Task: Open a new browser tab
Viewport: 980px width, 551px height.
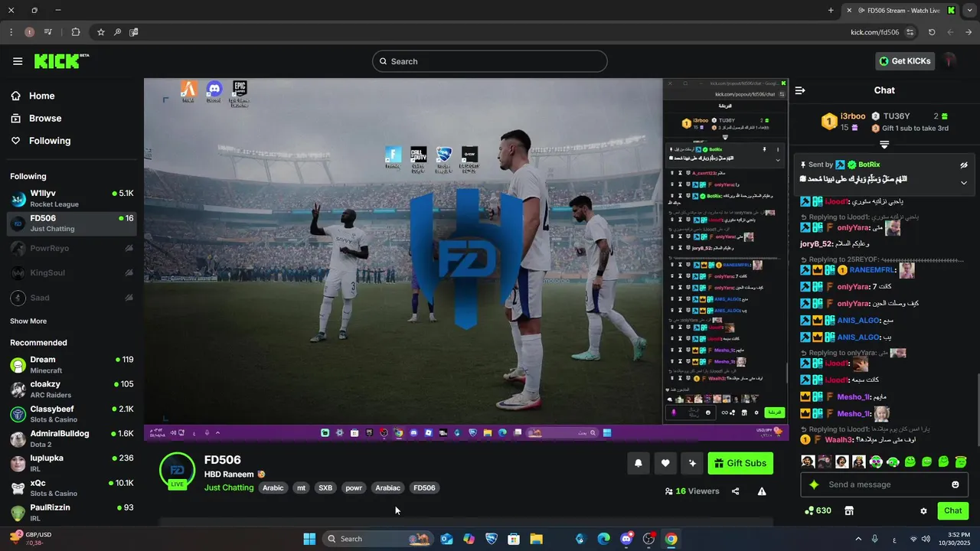Action: pyautogui.click(x=831, y=10)
